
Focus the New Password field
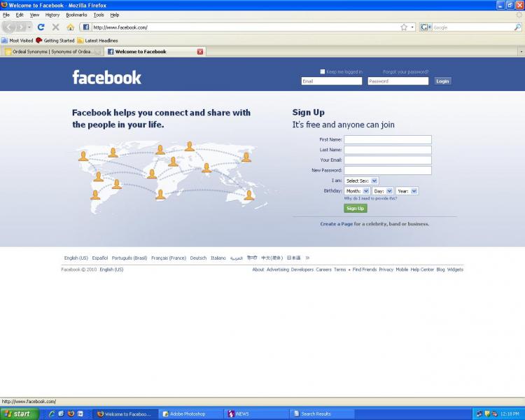click(388, 171)
